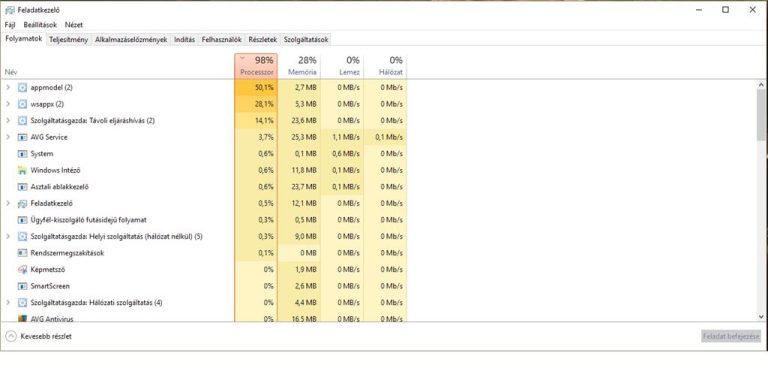Open the Nézet menu
This screenshot has width=768, height=383.
pyautogui.click(x=74, y=24)
